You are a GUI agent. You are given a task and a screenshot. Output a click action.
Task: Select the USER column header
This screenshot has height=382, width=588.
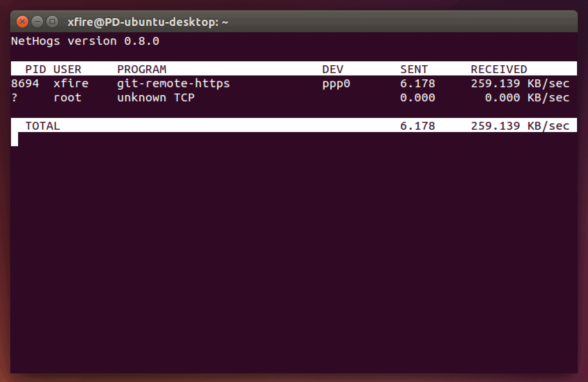click(x=67, y=70)
